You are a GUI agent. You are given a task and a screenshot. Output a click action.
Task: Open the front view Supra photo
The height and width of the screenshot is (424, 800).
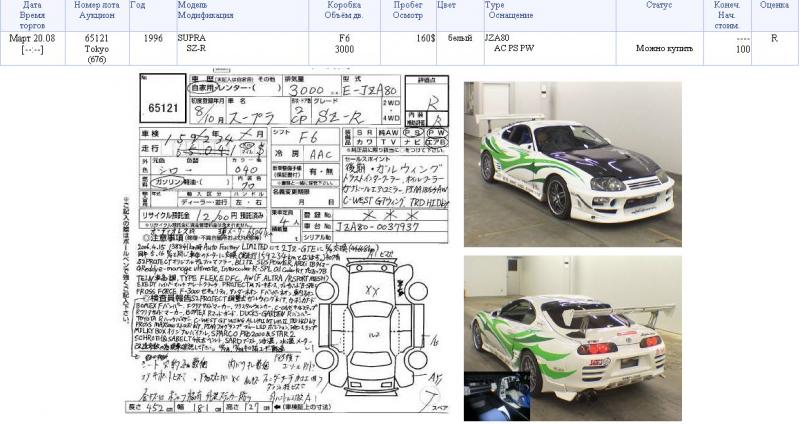572,164
